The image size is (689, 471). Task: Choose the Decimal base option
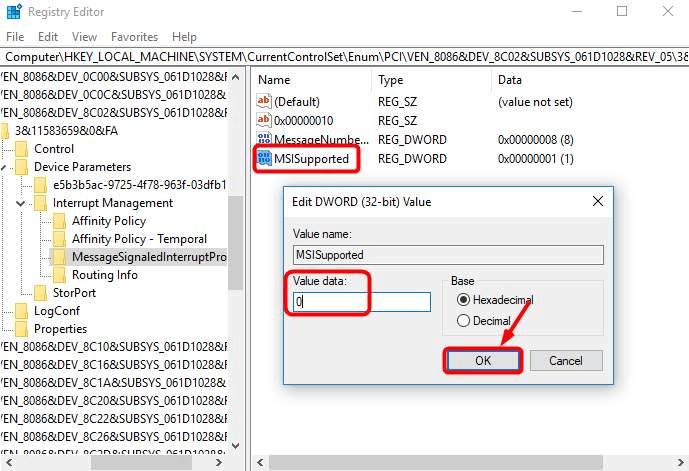point(462,321)
